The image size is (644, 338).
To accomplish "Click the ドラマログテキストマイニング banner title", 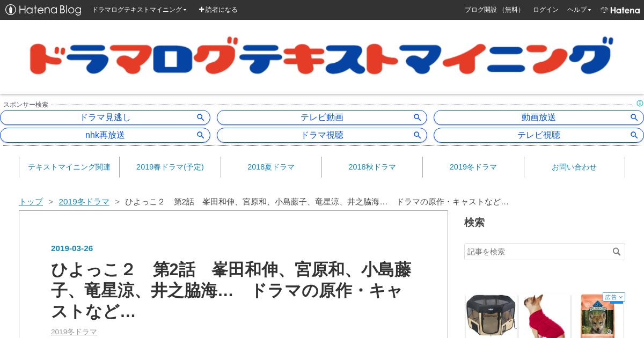I will (321, 56).
